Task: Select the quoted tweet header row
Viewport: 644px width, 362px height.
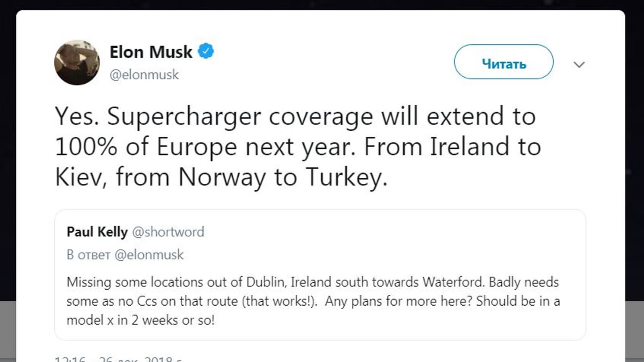Action: coord(135,232)
